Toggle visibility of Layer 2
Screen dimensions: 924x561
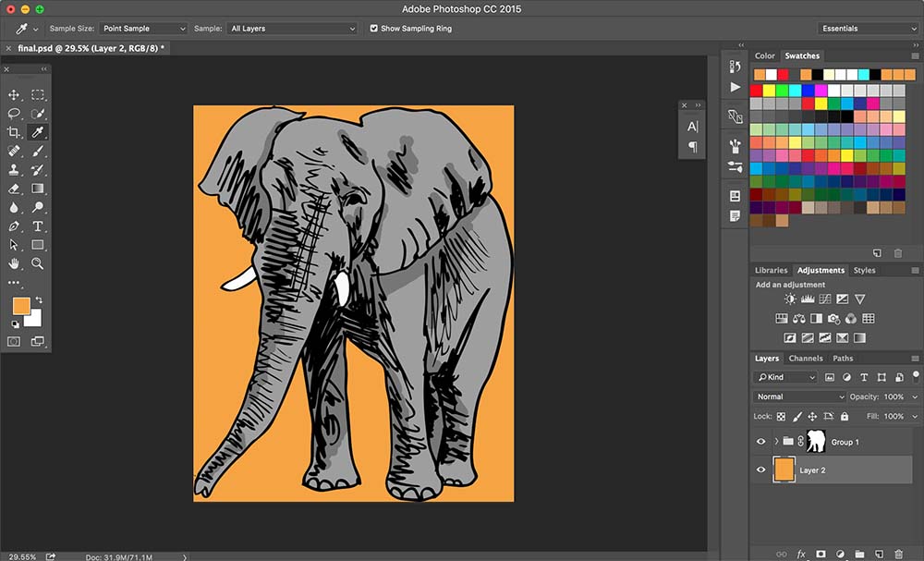click(x=760, y=470)
